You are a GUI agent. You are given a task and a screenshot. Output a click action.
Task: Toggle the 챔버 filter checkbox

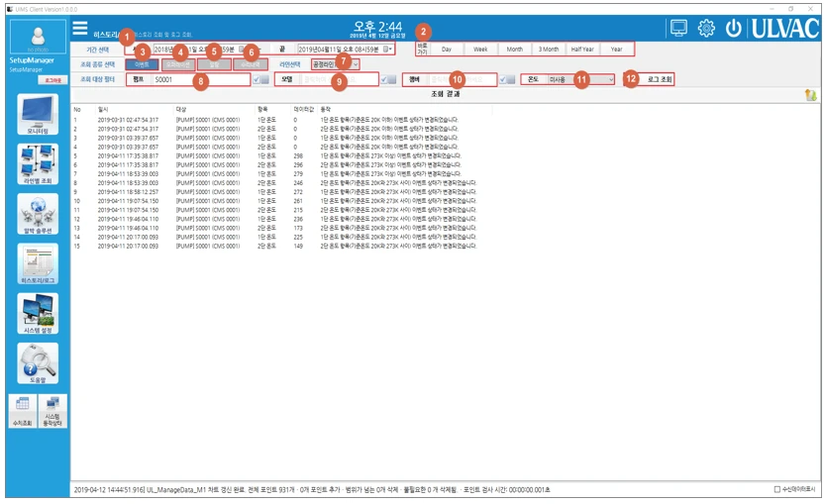[x=502, y=79]
